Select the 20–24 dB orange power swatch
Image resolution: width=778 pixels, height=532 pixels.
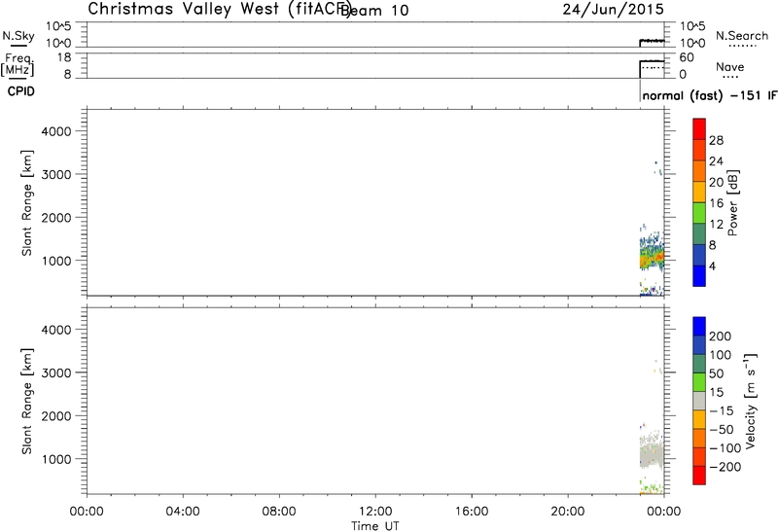pyautogui.click(x=699, y=171)
